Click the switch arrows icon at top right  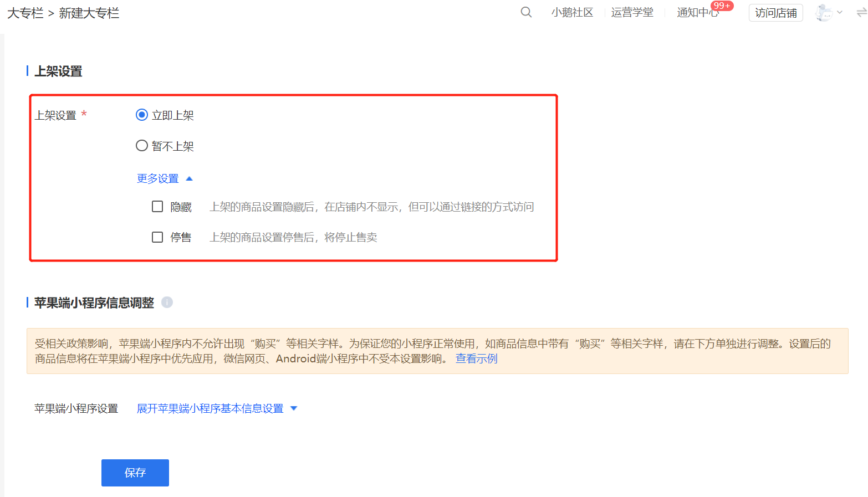click(x=861, y=12)
